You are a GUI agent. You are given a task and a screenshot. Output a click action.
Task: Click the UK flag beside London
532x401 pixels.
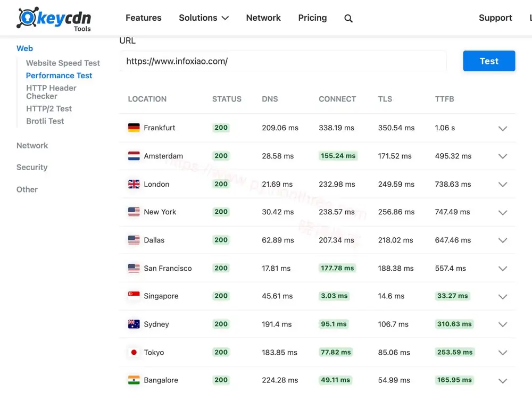(134, 184)
